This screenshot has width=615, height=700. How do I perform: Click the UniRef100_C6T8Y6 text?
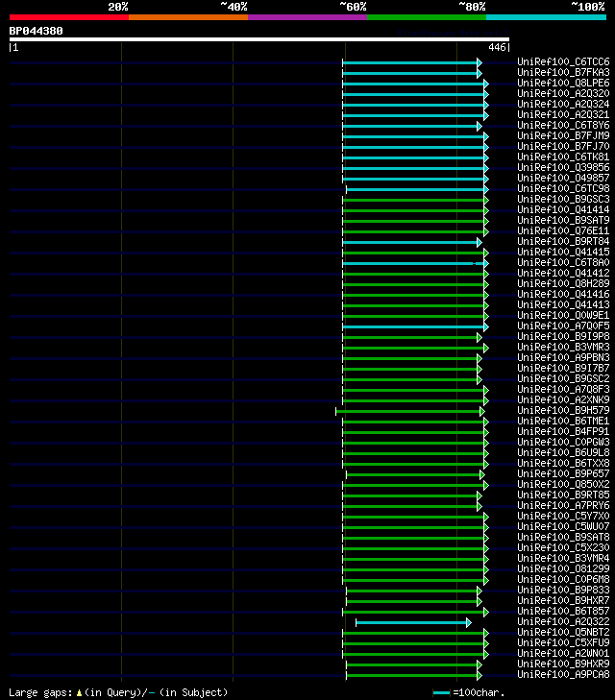563,125
